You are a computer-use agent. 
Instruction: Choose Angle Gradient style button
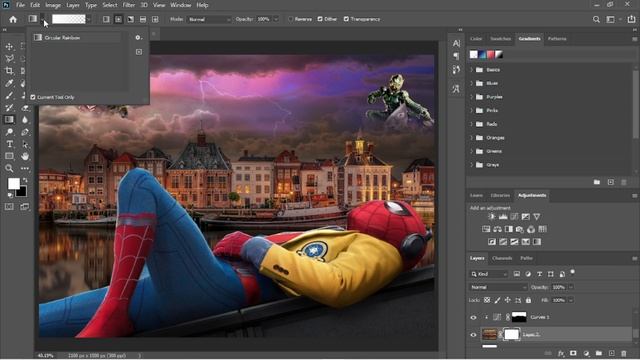tap(131, 19)
